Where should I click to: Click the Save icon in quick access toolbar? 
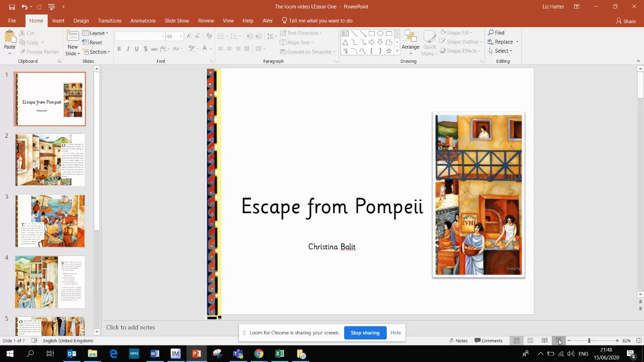12,7
